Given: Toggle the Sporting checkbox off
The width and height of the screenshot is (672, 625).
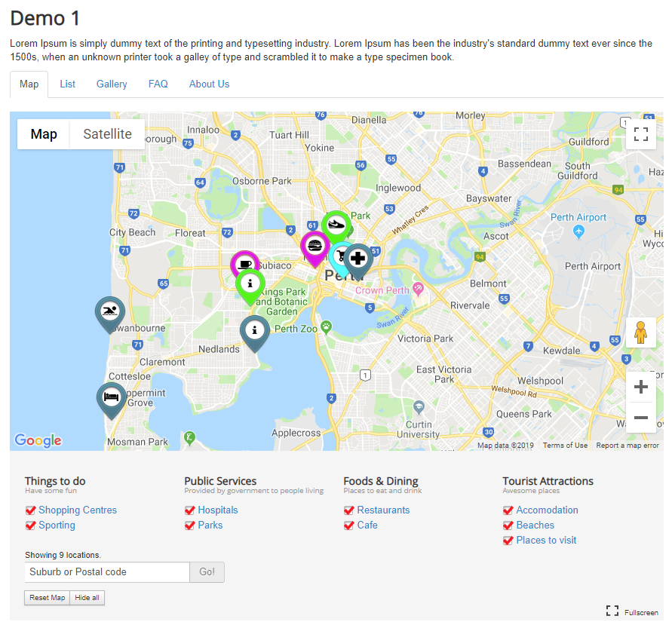Looking at the screenshot, I should click(30, 525).
